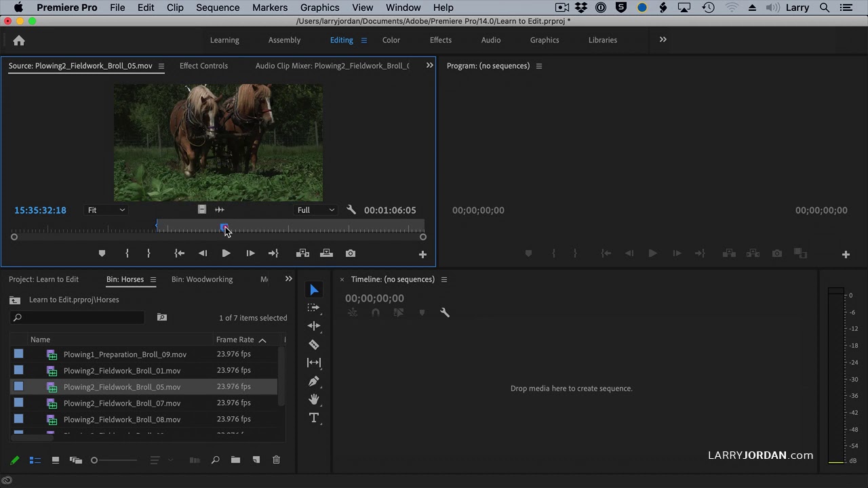Click the Find magnifier in bin footer

tap(216, 460)
